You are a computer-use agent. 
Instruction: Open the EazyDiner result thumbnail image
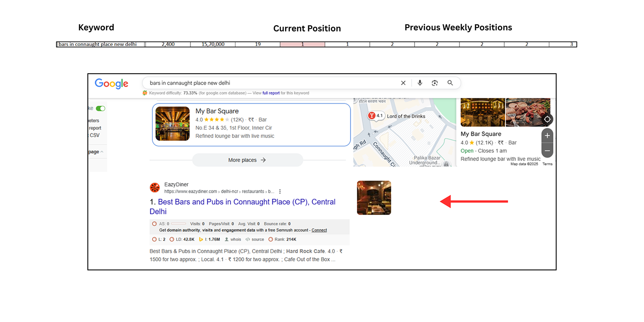pyautogui.click(x=374, y=198)
